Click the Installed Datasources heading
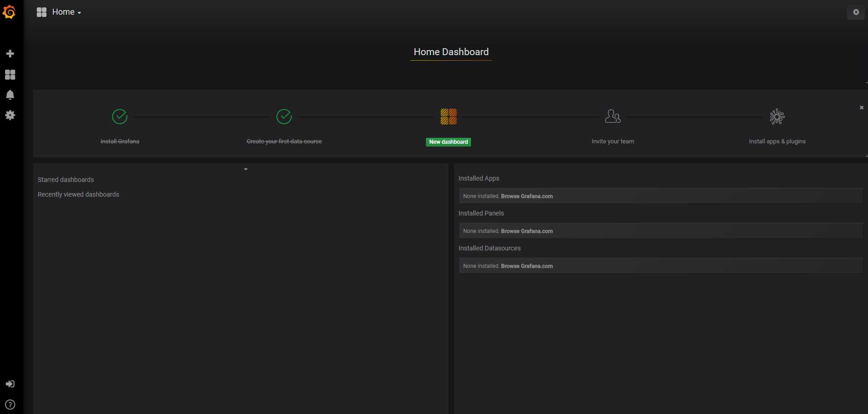Viewport: 868px width, 414px height. click(x=489, y=248)
